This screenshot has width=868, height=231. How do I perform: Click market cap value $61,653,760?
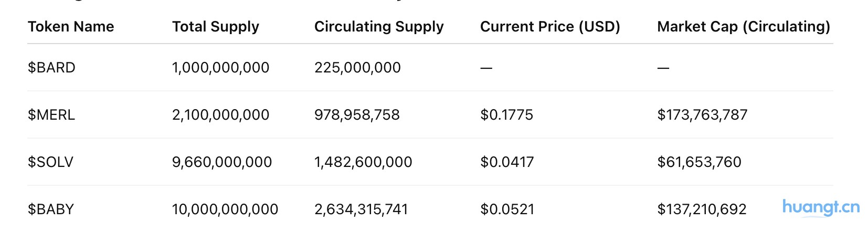click(x=699, y=162)
